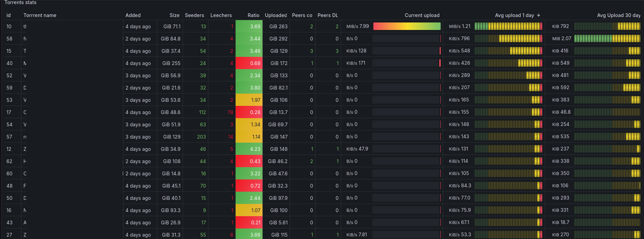This screenshot has height=239, width=644.
Task: Click the KiB/s 548 average upload gauge
Action: point(508,51)
